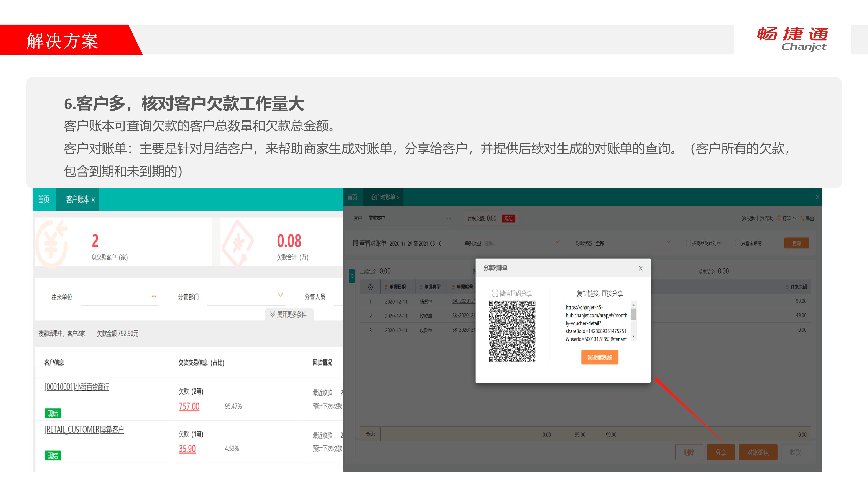Switch to the 客户账本 tab
This screenshot has height=488, width=868.
[77, 199]
